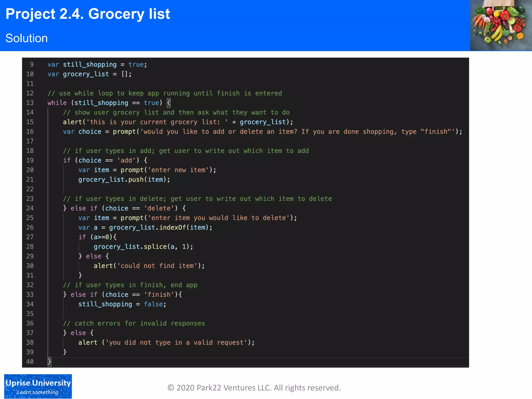532x399 pixels.
Task: Click the indexOf method call on line 26
Action: [172, 228]
